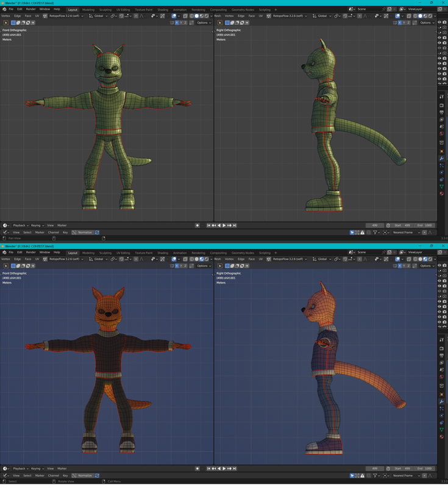Hide first outliner row with eye in upper window
Viewport: 448px width, 488px height.
point(439,23)
